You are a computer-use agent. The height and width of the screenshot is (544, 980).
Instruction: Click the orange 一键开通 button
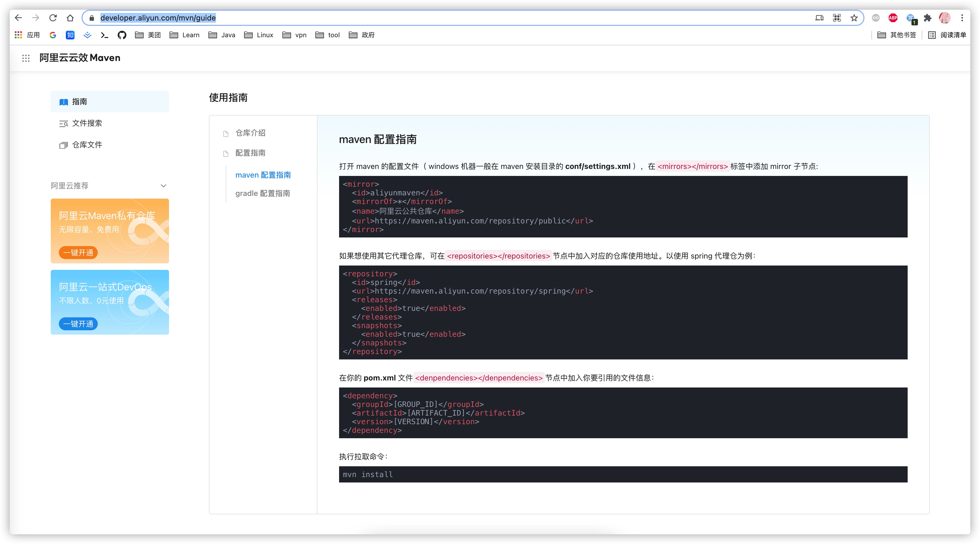point(78,253)
